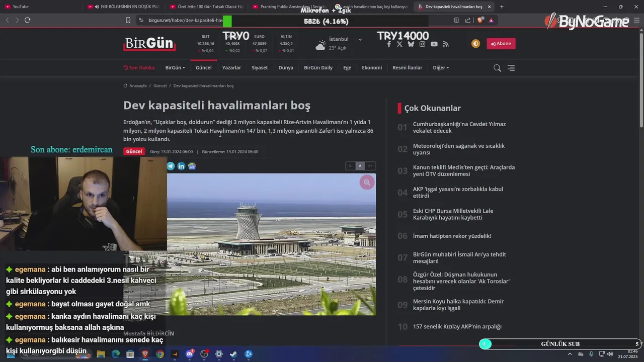The height and width of the screenshot is (362, 644).
Task: Open Discord from the taskbar
Action: (190, 354)
